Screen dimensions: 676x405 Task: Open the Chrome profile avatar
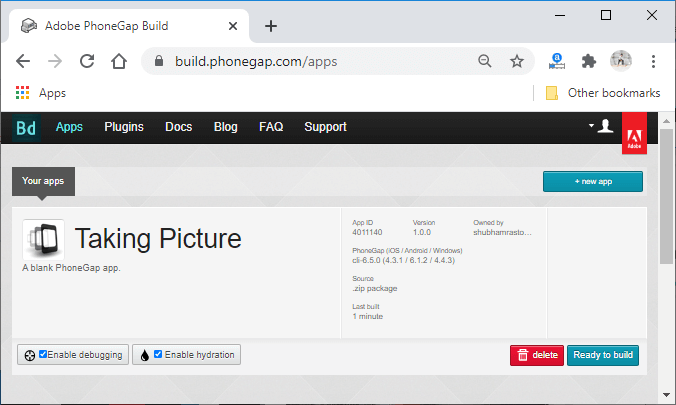tap(621, 61)
